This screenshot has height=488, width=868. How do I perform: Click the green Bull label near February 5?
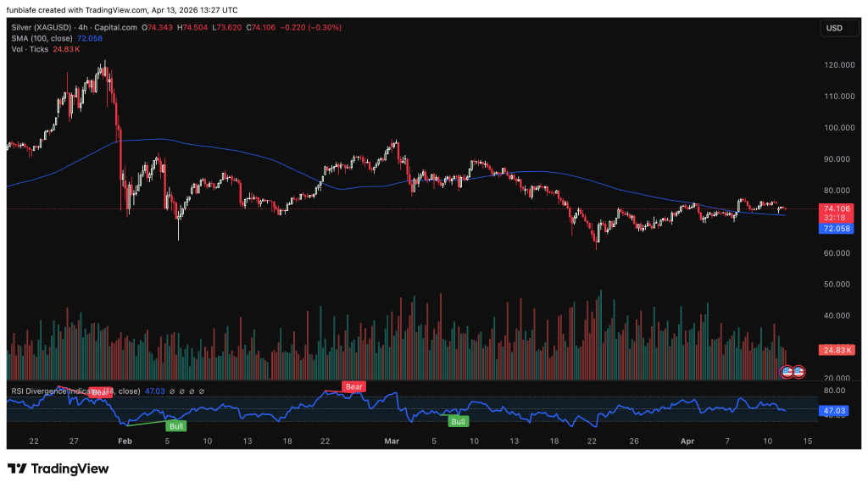click(x=176, y=426)
